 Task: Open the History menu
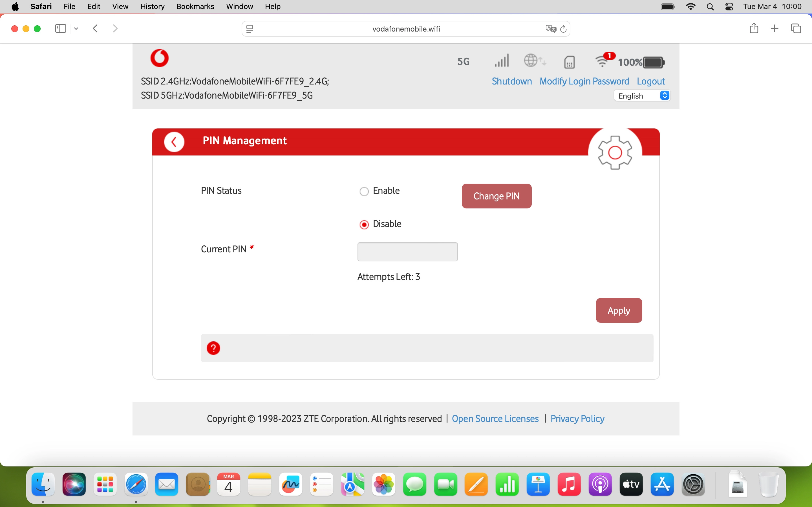coord(152,6)
